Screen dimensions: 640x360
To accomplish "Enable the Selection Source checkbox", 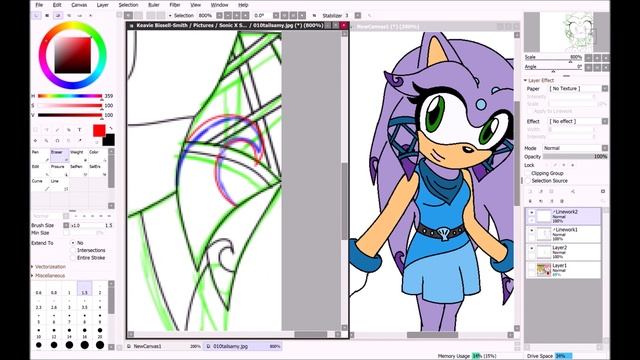I will coord(528,180).
